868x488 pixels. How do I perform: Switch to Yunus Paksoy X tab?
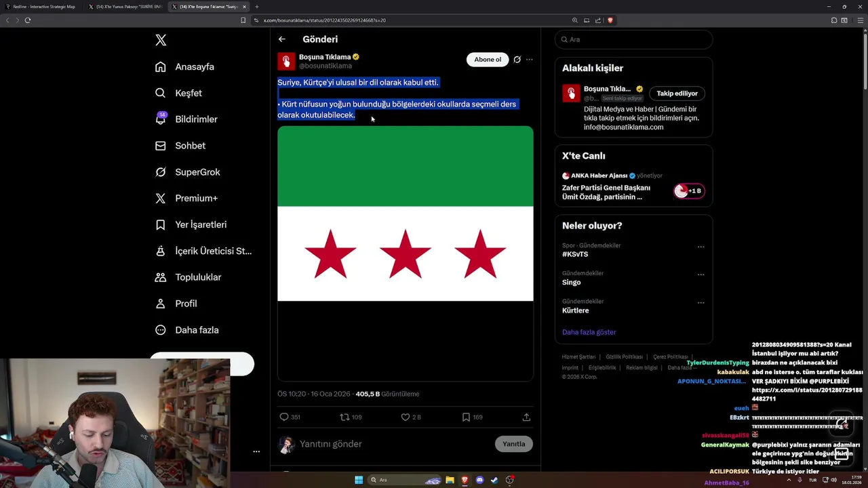pos(124,7)
